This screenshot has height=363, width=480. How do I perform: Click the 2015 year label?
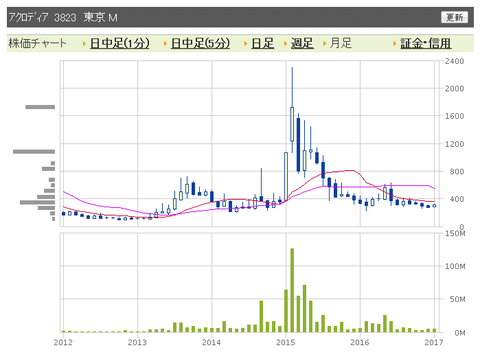pyautogui.click(x=286, y=342)
